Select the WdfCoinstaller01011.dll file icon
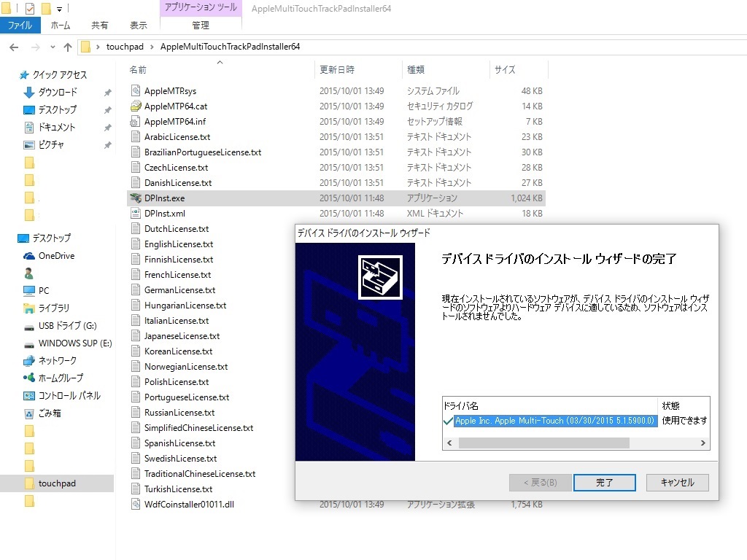This screenshot has width=747, height=560. click(136, 505)
